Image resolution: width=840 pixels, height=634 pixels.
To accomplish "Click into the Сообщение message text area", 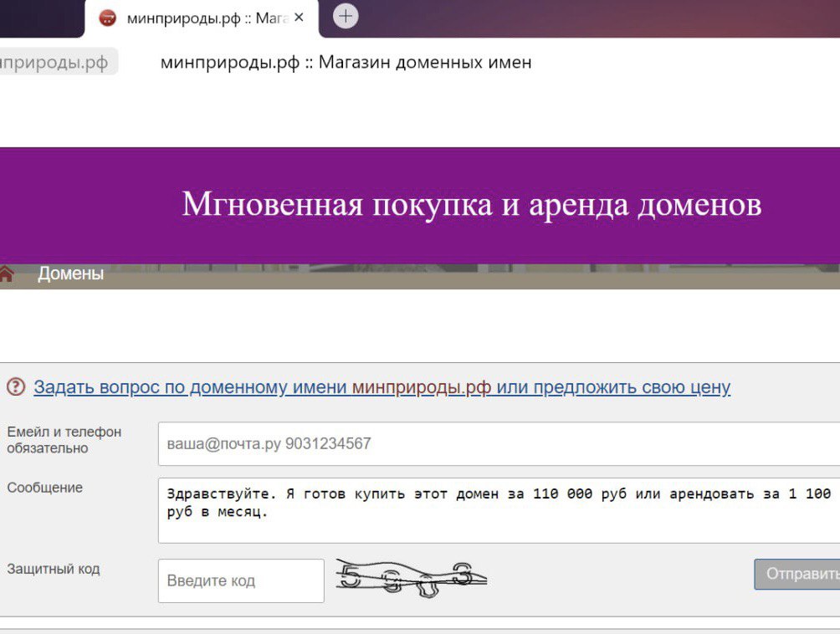I will coord(498,510).
